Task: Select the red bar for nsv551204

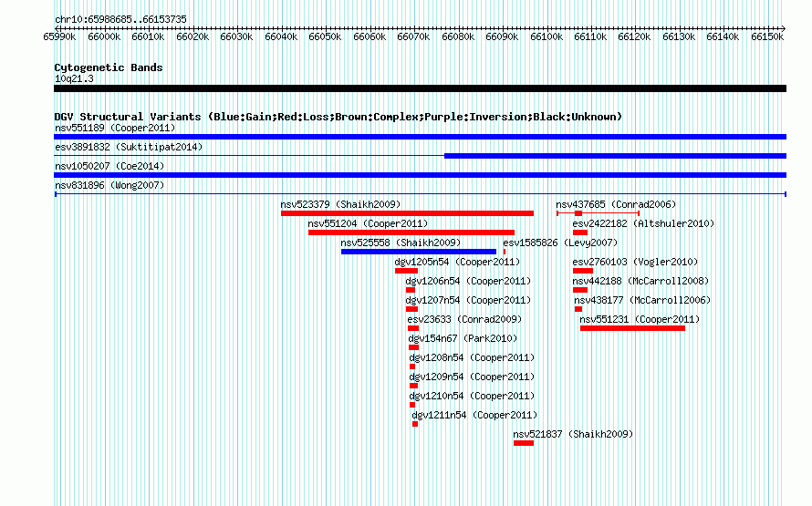Action: [411, 232]
